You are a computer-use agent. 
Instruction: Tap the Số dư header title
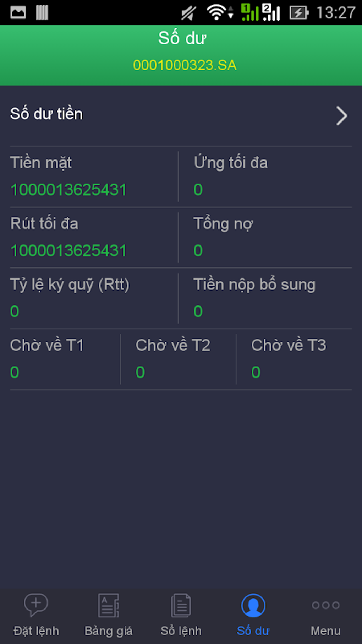(182, 38)
